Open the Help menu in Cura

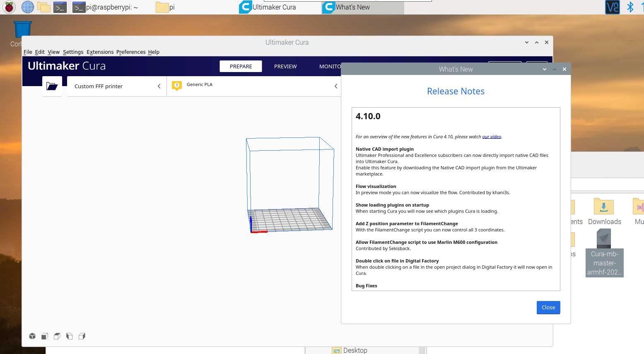(x=154, y=52)
